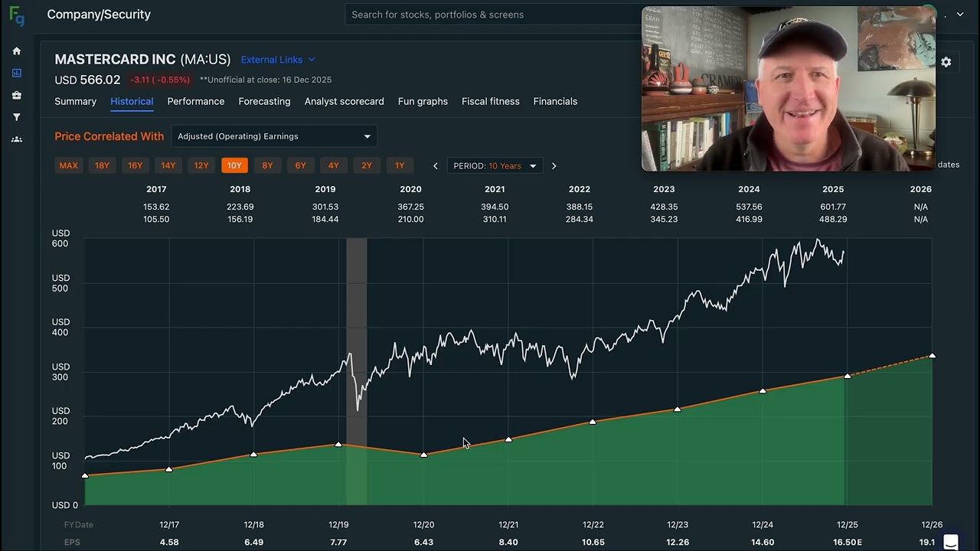Click the 12/24 earnings marker on the chart
980x551 pixels.
[x=763, y=391]
